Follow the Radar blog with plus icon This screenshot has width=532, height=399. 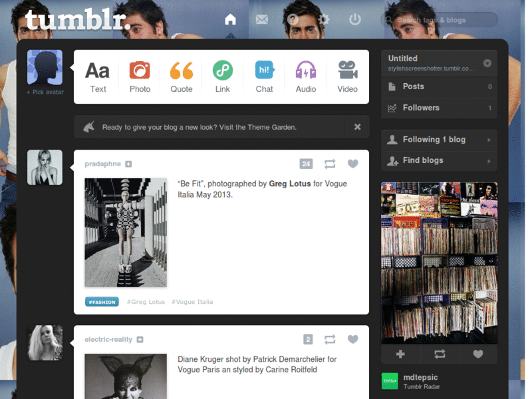coord(400,354)
